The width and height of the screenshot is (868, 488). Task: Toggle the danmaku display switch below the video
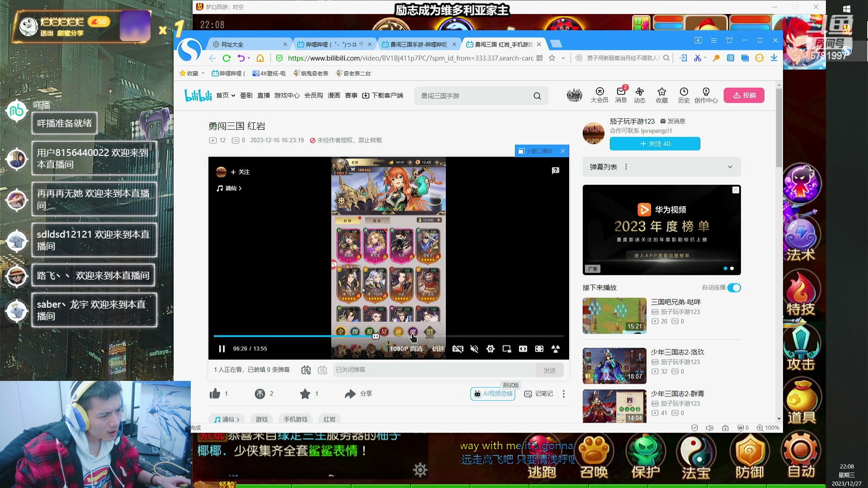pos(306,370)
